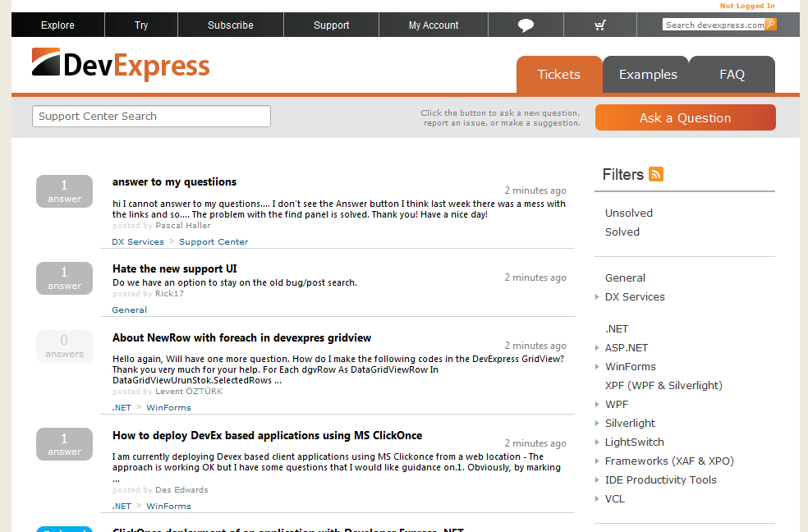Open ticket about MS ClickOnce deployment
Screen dimensions: 808x532
pos(267,436)
